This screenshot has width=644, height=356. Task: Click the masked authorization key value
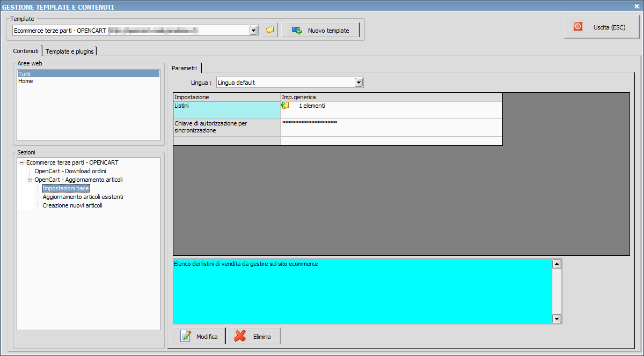tap(310, 123)
